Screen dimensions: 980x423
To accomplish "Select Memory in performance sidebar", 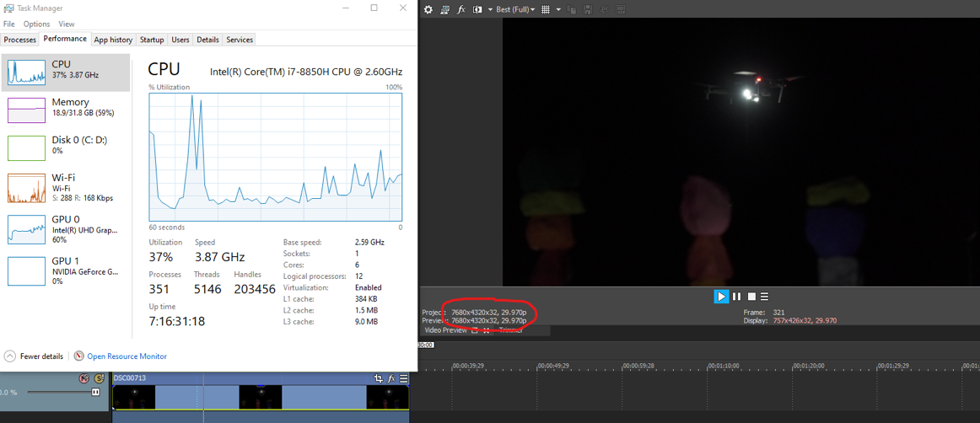I will tap(66, 110).
